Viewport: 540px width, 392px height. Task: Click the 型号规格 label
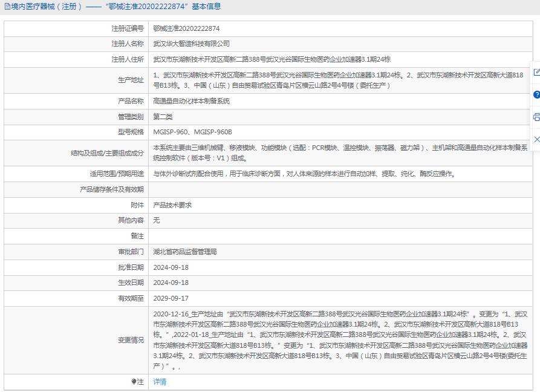point(131,132)
